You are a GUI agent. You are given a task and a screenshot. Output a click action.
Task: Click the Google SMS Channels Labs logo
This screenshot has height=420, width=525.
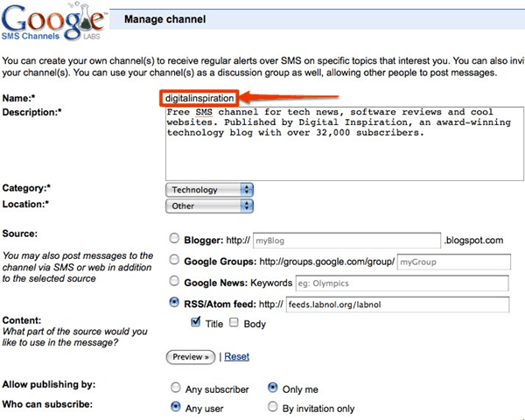tap(53, 21)
